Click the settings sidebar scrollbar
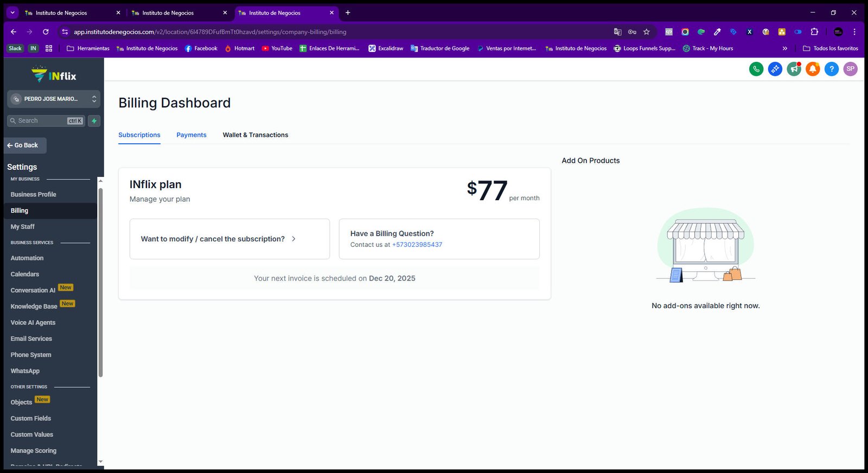Image resolution: width=868 pixels, height=473 pixels. pos(100,282)
